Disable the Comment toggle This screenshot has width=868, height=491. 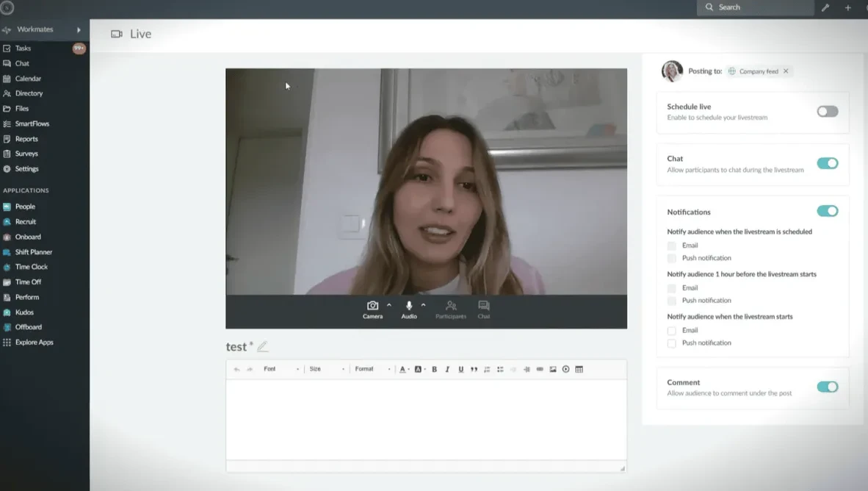(828, 387)
